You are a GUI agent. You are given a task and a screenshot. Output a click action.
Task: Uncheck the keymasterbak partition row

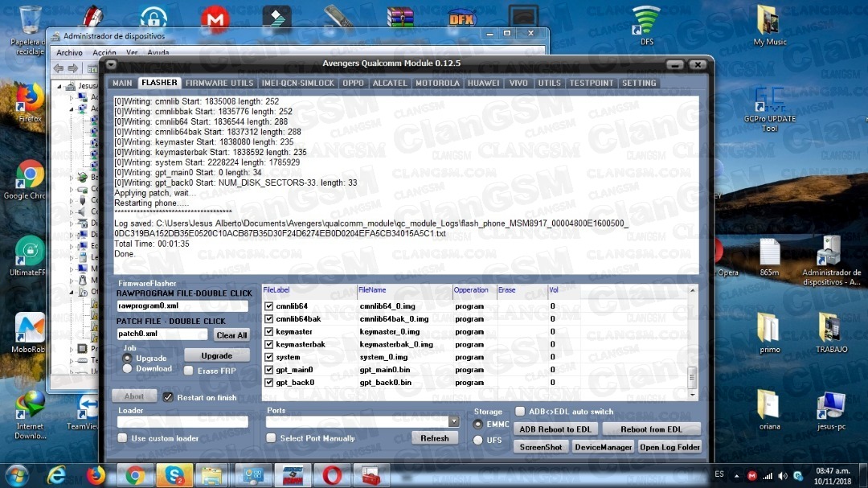coord(269,345)
